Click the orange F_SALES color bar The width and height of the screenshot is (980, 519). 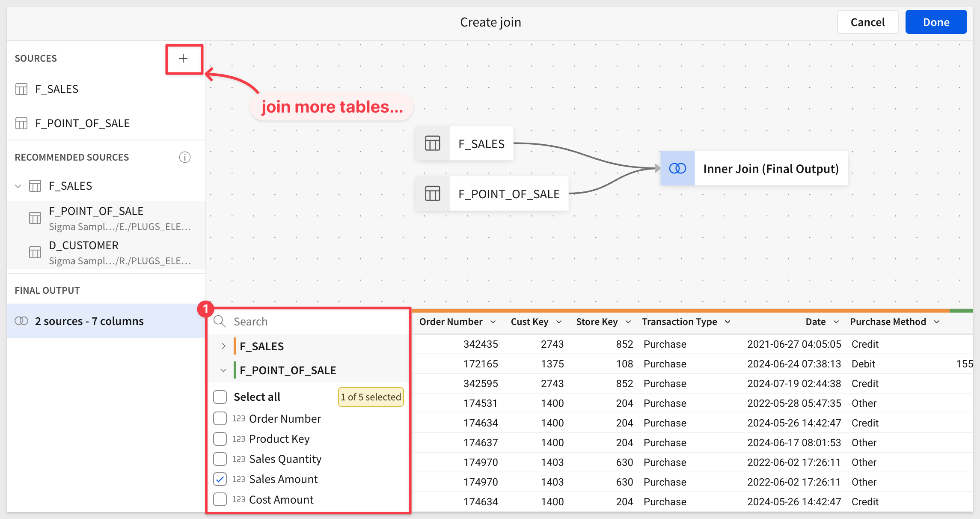(x=235, y=346)
